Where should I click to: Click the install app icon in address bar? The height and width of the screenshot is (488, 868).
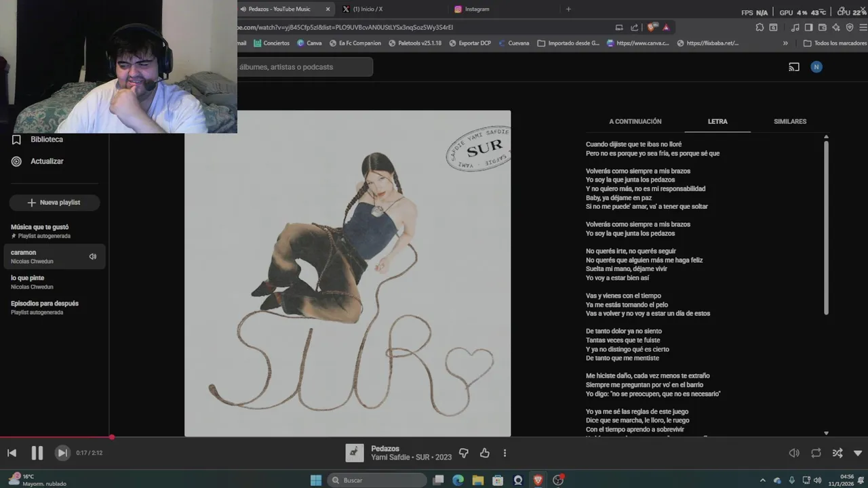click(619, 27)
